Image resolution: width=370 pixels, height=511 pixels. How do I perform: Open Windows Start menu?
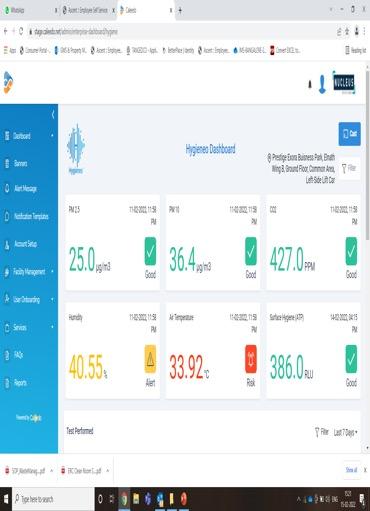[x=6, y=499]
